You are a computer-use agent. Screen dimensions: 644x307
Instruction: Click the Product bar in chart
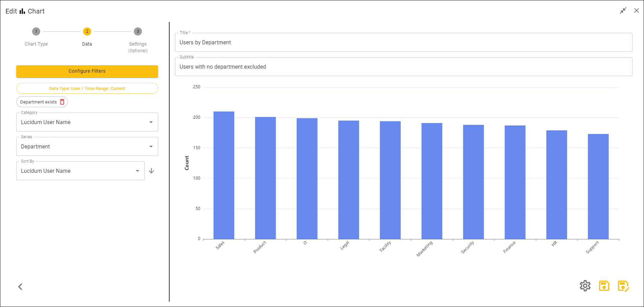click(265, 178)
